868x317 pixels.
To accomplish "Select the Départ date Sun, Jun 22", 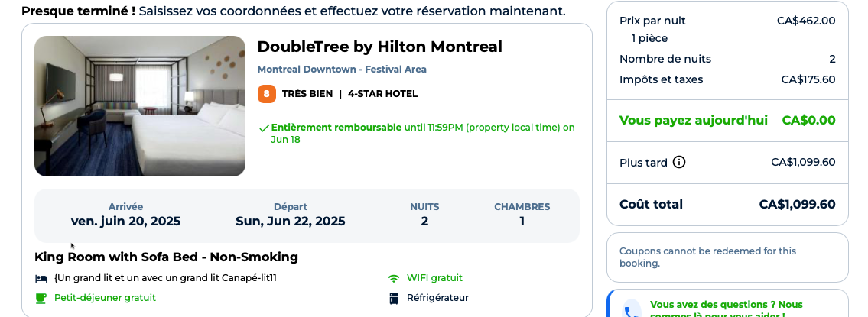I will click(291, 222).
